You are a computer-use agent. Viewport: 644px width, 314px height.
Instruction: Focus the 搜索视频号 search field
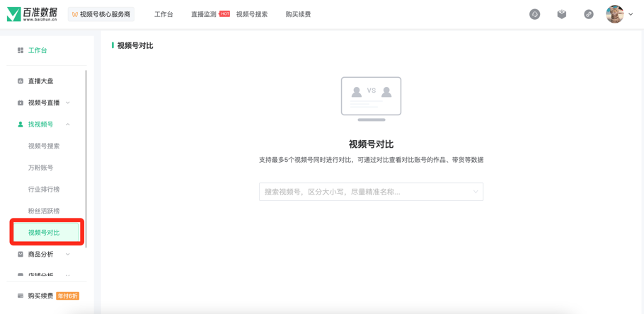[x=371, y=192]
